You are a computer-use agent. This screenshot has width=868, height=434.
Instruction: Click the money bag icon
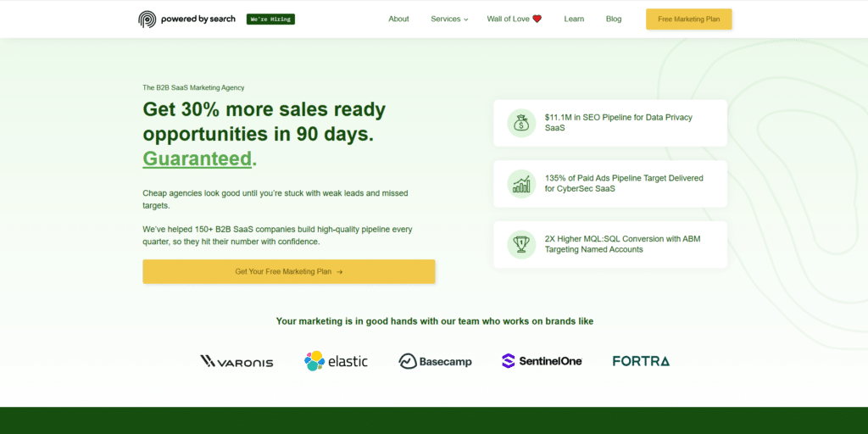(521, 123)
